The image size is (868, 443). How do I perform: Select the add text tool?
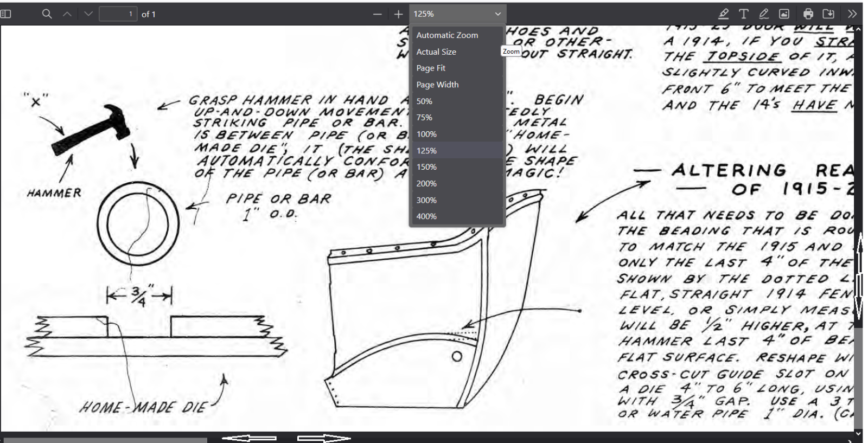[x=743, y=14]
